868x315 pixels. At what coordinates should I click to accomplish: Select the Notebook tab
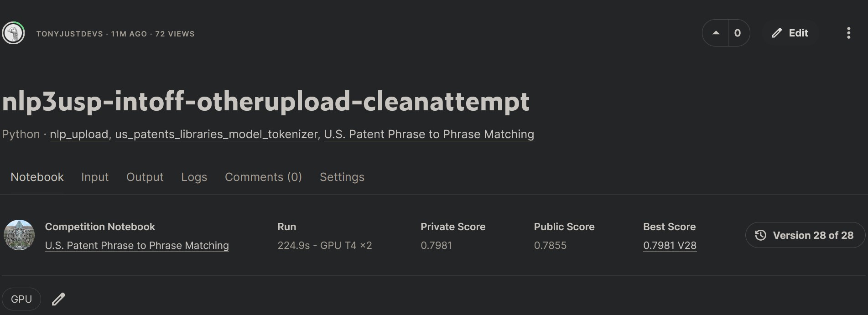[37, 177]
